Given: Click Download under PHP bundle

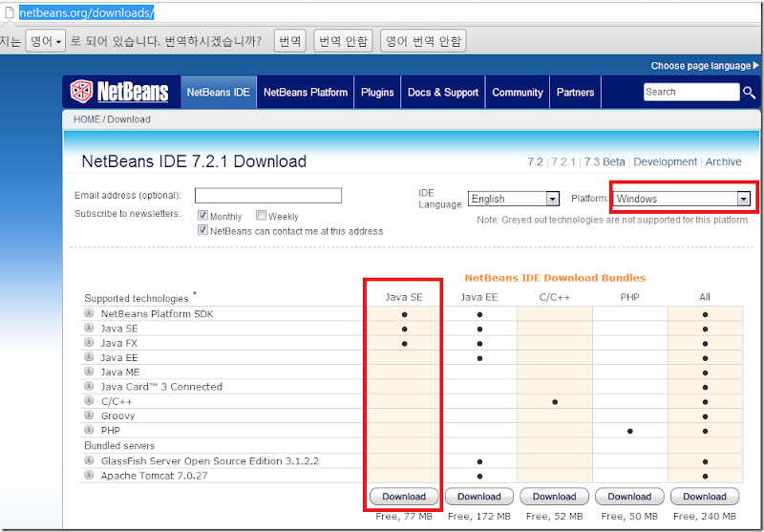Looking at the screenshot, I should (629, 497).
